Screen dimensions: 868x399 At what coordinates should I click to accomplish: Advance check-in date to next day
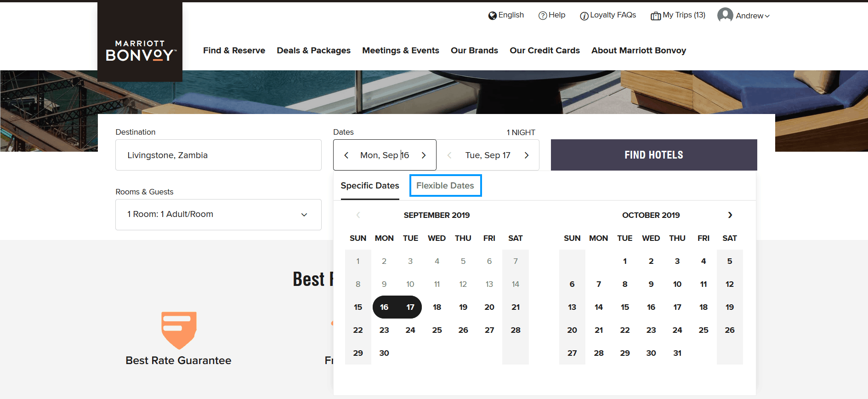(x=424, y=155)
